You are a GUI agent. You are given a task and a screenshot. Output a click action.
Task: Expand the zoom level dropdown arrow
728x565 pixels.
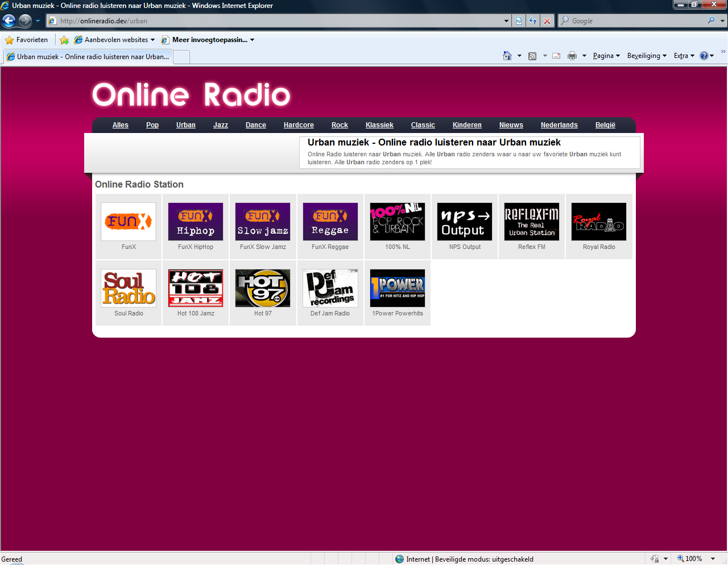point(713,559)
